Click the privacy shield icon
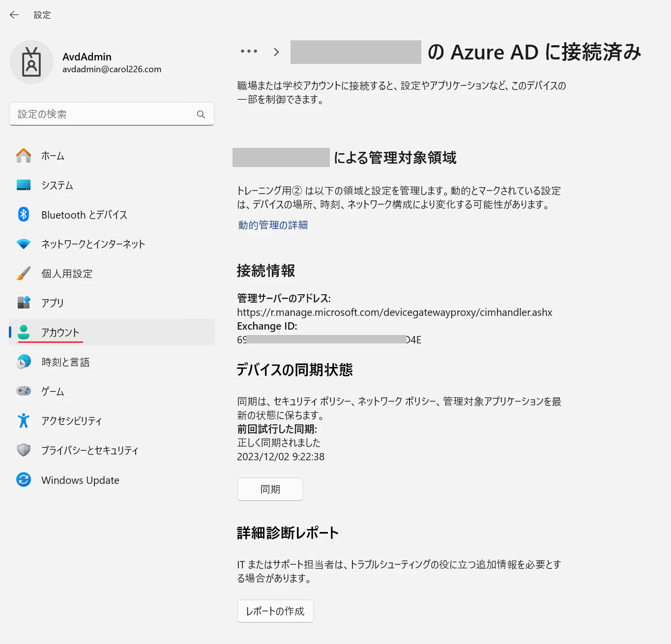This screenshot has width=671, height=644. point(24,450)
